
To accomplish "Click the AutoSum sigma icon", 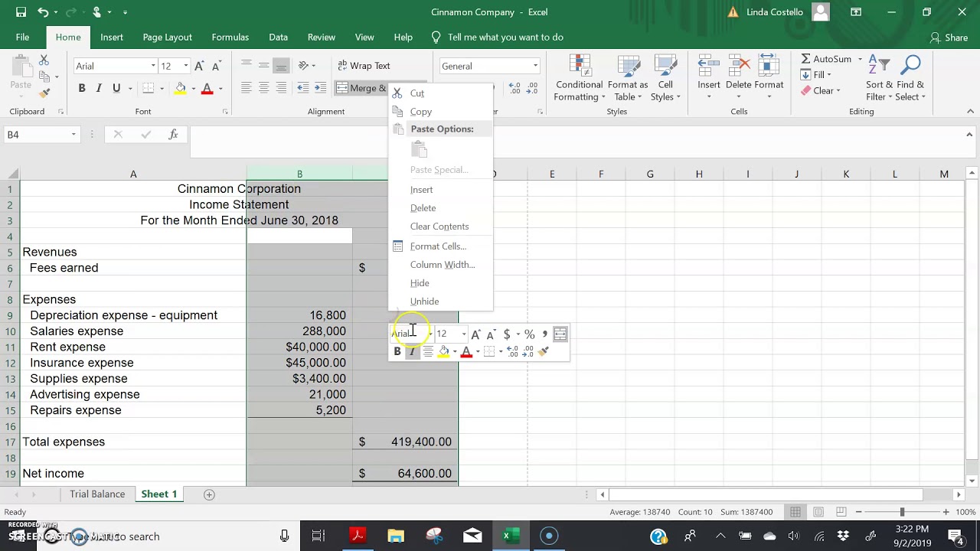I will (x=806, y=59).
